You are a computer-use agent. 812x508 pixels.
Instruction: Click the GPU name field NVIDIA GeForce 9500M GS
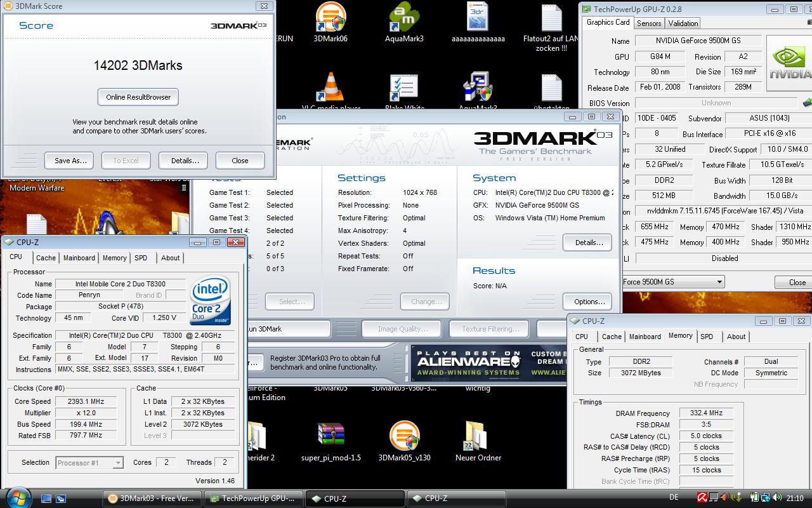point(697,41)
